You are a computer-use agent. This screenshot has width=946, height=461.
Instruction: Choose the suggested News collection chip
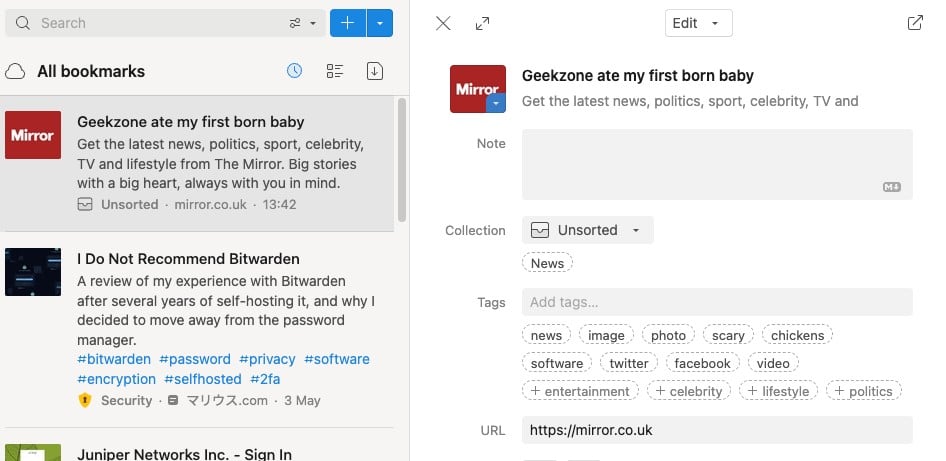coord(547,263)
